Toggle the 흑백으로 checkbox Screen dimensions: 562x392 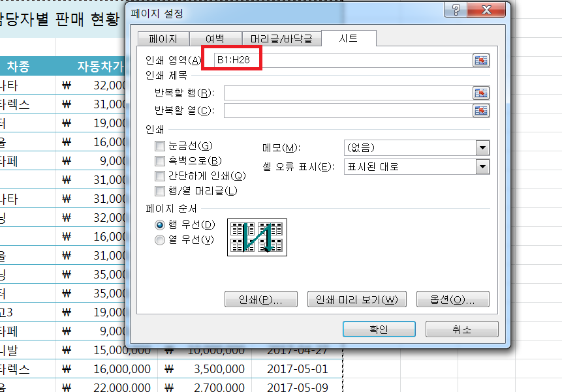(x=160, y=161)
